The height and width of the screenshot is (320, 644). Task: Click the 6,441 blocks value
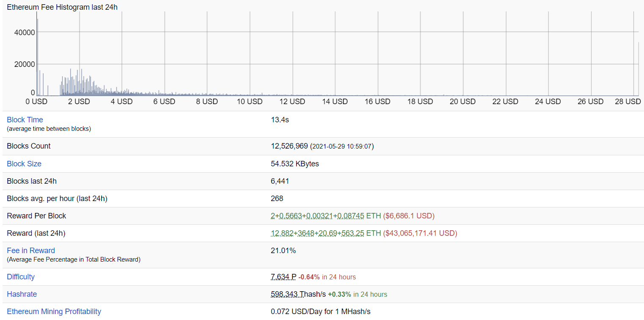(x=280, y=181)
